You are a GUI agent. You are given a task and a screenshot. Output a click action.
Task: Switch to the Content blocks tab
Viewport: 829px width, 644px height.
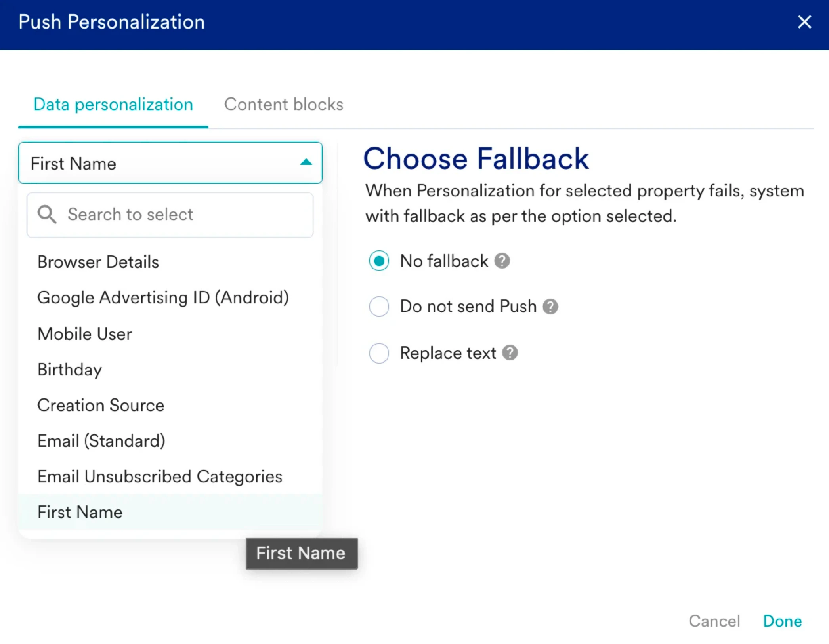click(284, 105)
